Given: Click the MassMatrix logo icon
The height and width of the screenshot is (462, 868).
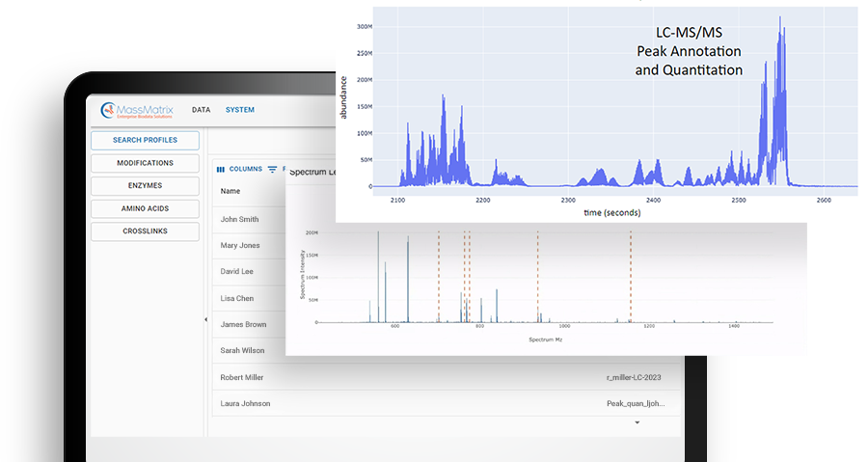Looking at the screenshot, I should pos(107,110).
